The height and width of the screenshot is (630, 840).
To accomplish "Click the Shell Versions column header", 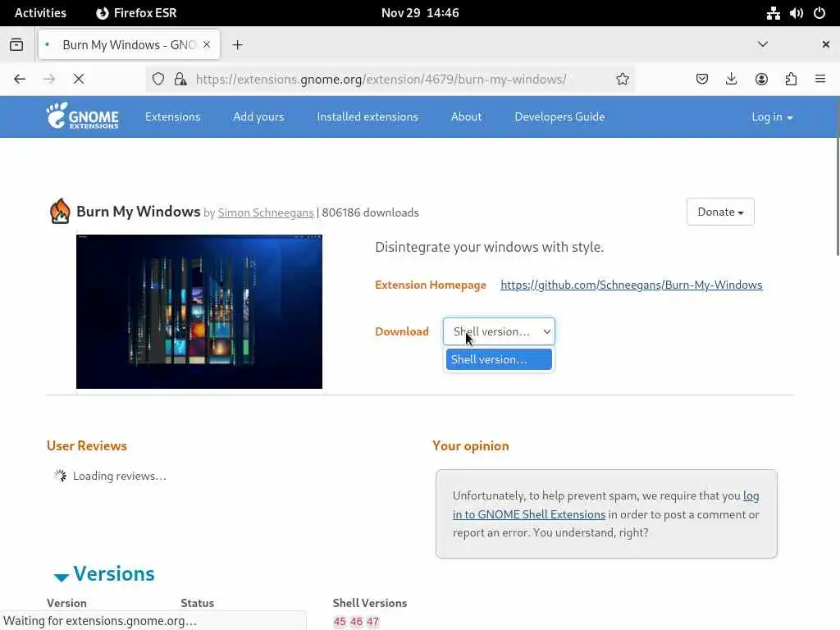I will coord(370,603).
